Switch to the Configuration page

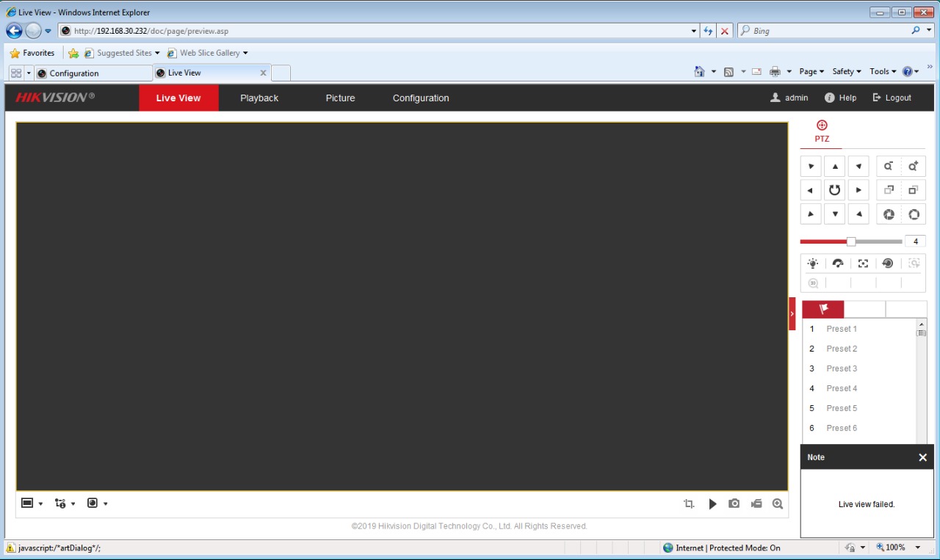(x=420, y=98)
